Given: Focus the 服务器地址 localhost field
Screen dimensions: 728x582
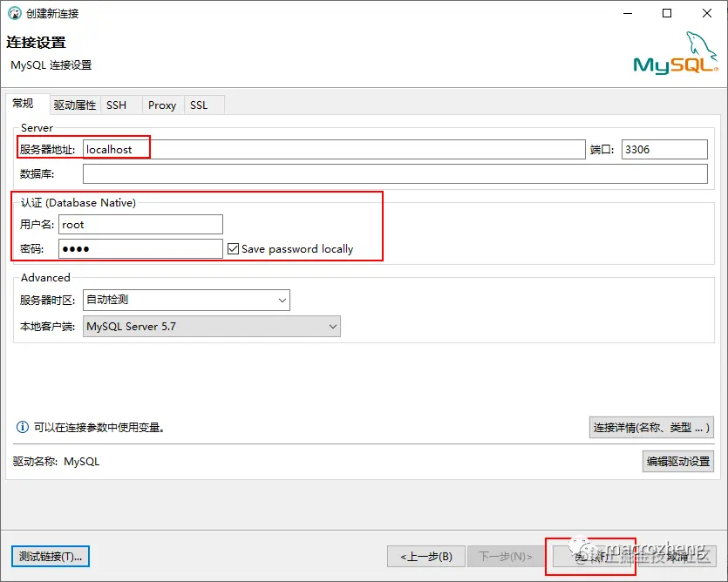Looking at the screenshot, I should coord(334,150).
